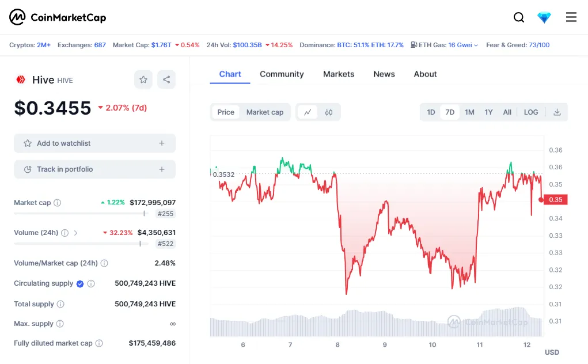Expand the ETH Gas 16 Gwei dropdown
The image size is (588, 364).
[463, 45]
